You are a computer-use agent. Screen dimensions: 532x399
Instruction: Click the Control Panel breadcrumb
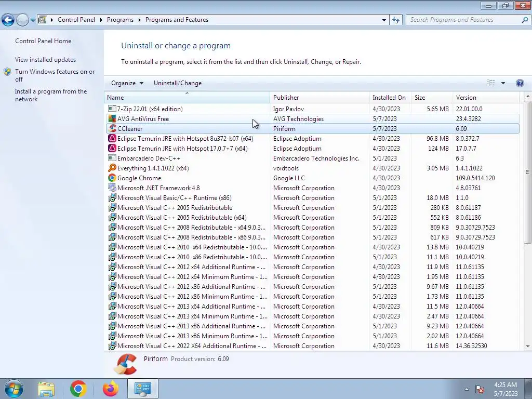point(76,20)
